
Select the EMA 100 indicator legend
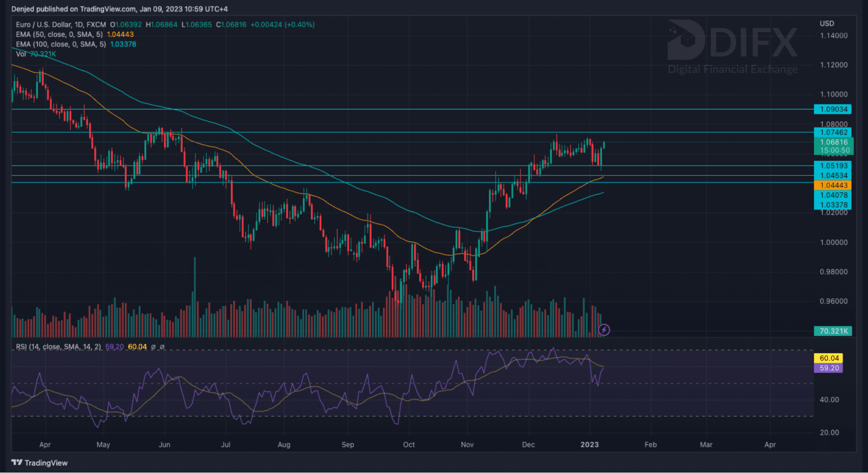(x=61, y=44)
